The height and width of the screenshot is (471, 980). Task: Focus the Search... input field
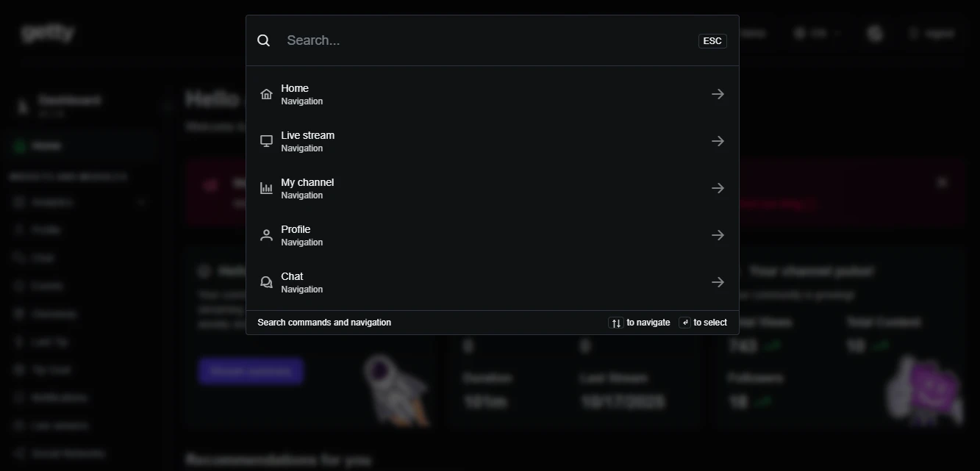pos(487,40)
